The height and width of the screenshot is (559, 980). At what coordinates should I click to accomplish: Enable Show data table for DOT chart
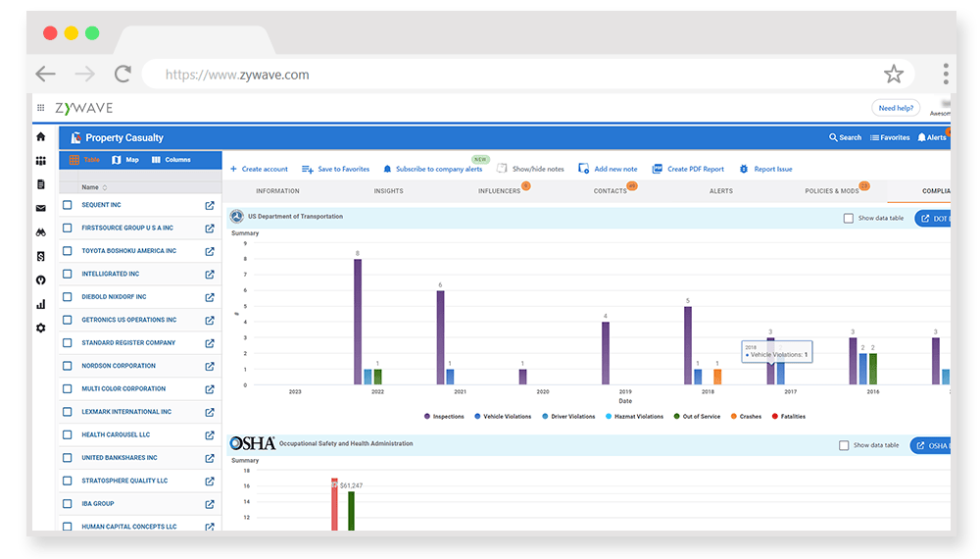pos(848,219)
